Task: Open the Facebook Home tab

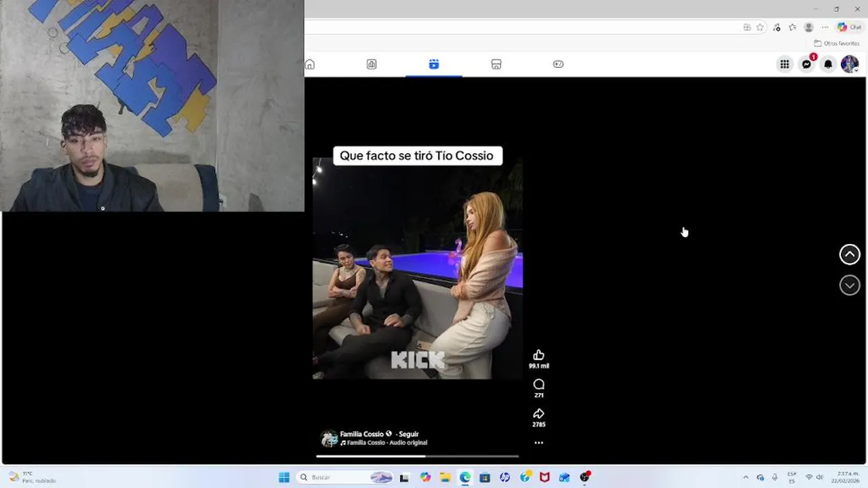Action: tap(310, 64)
